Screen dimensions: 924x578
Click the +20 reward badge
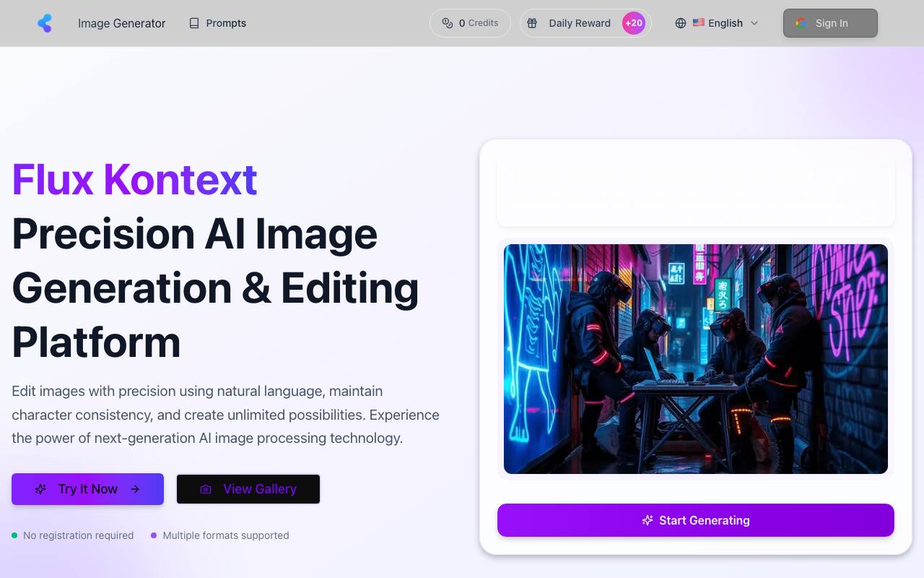[x=634, y=23]
